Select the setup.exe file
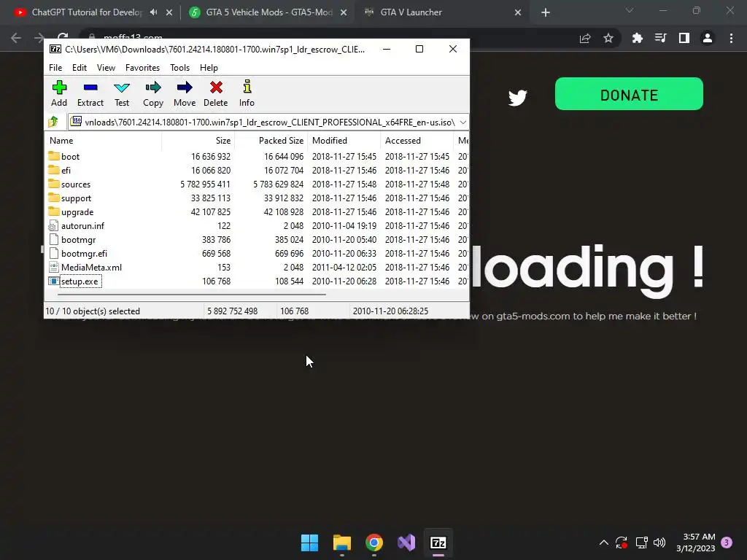The image size is (747, 560). (x=79, y=281)
